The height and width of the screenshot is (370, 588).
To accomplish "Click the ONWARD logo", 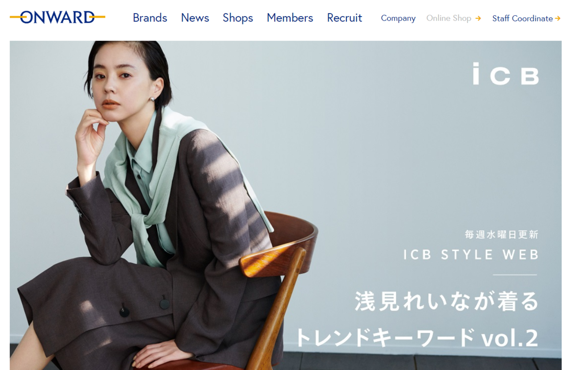I will 57,17.
